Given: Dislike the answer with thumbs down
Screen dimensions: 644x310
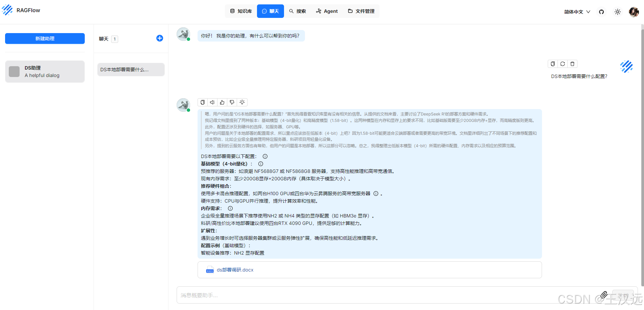Looking at the screenshot, I should click(x=232, y=102).
